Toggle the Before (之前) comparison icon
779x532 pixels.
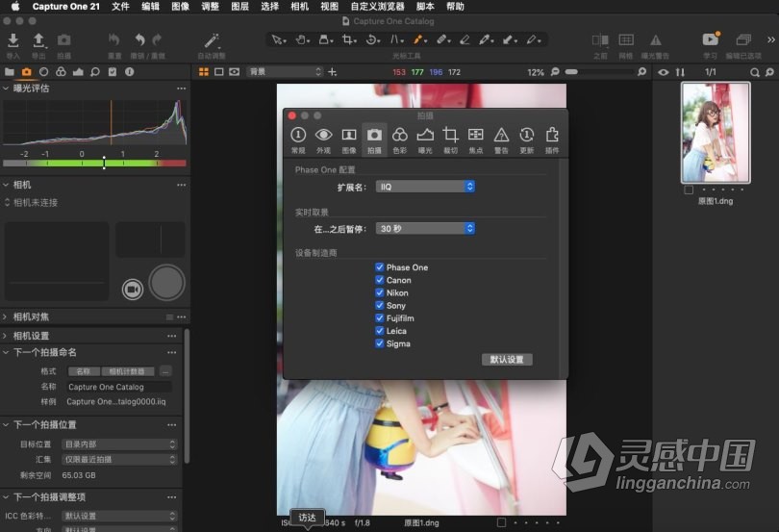tap(600, 40)
